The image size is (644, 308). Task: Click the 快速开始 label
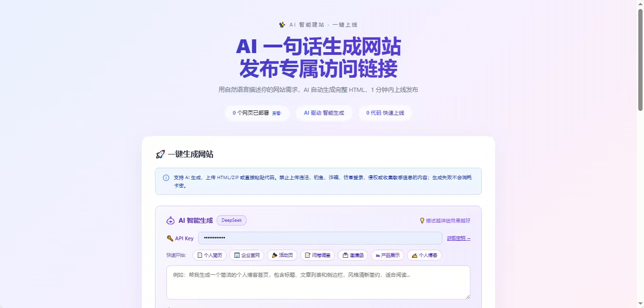click(176, 255)
